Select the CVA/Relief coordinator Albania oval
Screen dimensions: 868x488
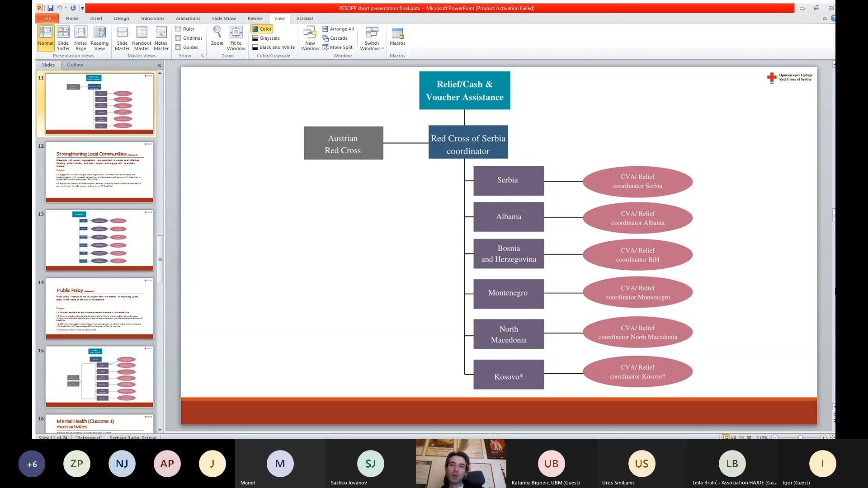[x=638, y=218]
